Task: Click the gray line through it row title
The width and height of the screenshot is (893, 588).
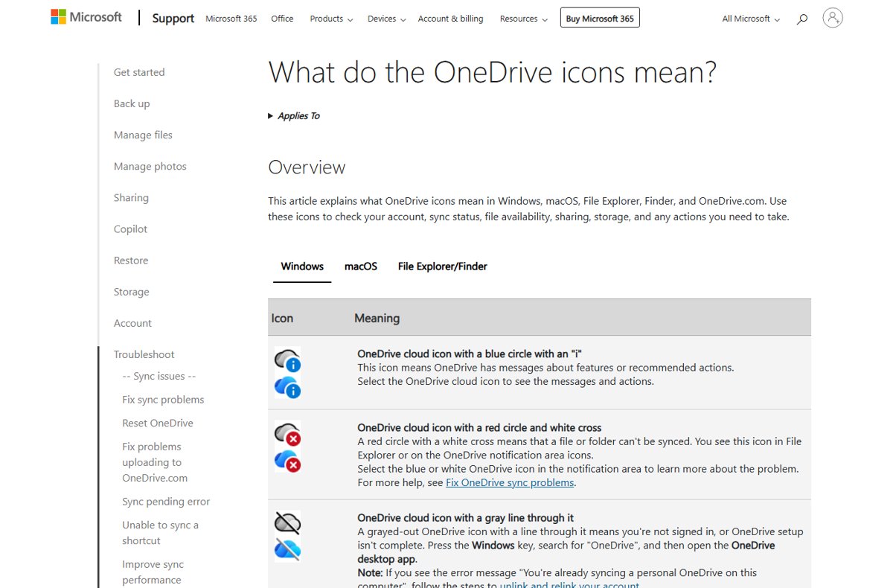Action: point(466,518)
